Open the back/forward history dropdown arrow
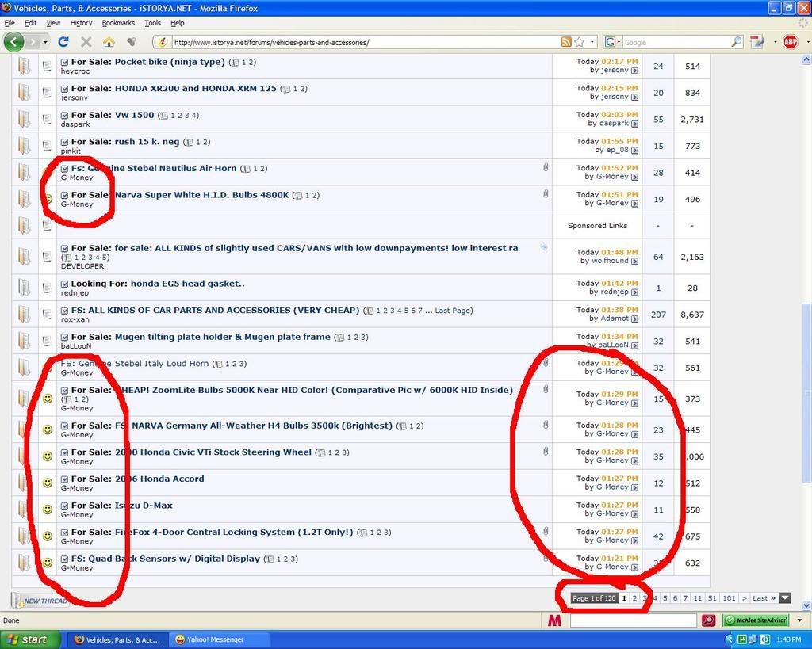This screenshot has height=649, width=812. 45,42
